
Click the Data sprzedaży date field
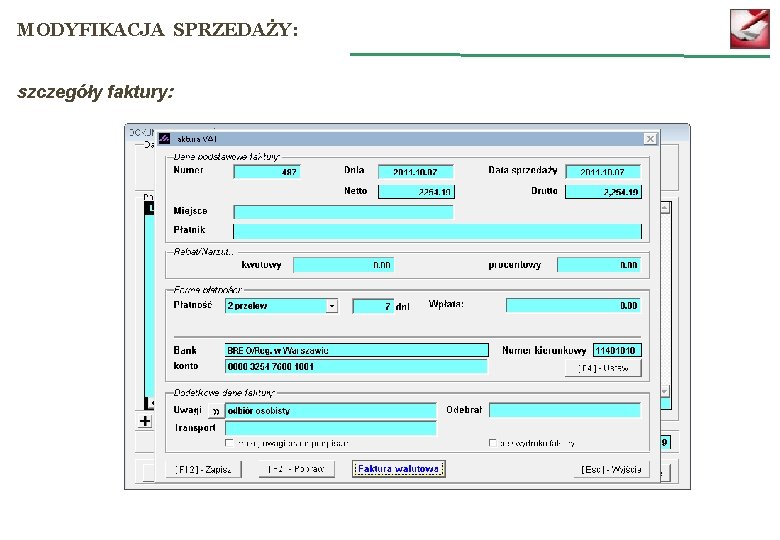603,172
